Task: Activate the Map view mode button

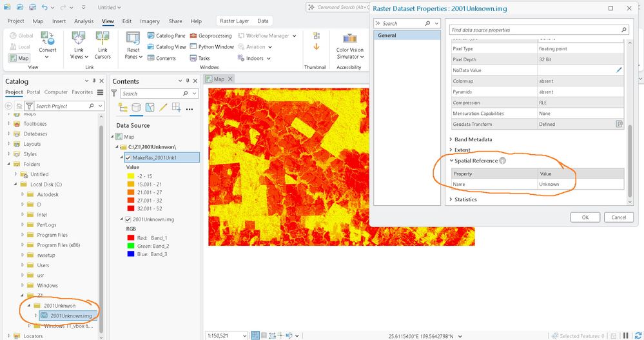Action: (19, 58)
